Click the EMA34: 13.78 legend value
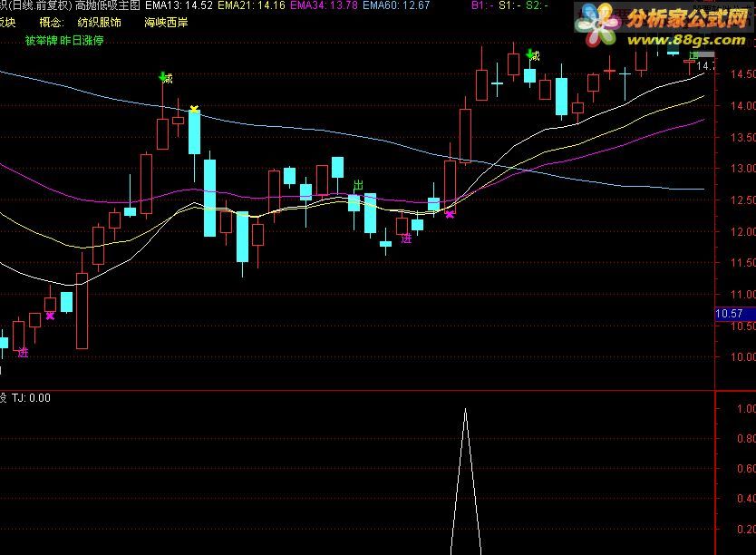 coord(324,5)
